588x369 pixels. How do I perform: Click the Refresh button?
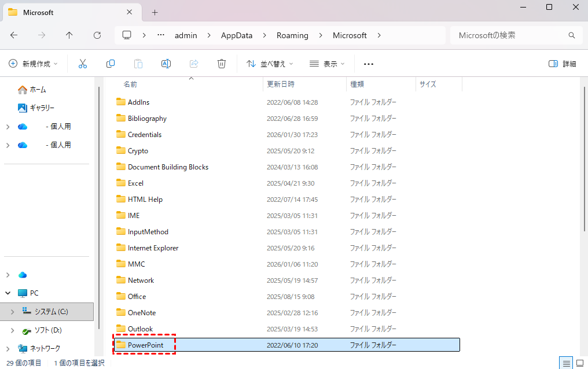(x=97, y=35)
